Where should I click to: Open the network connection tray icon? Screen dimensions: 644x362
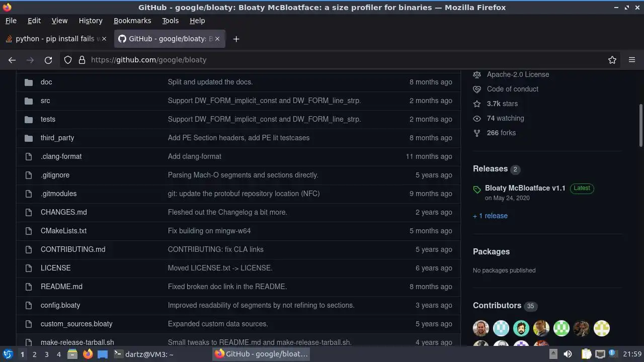click(x=600, y=354)
